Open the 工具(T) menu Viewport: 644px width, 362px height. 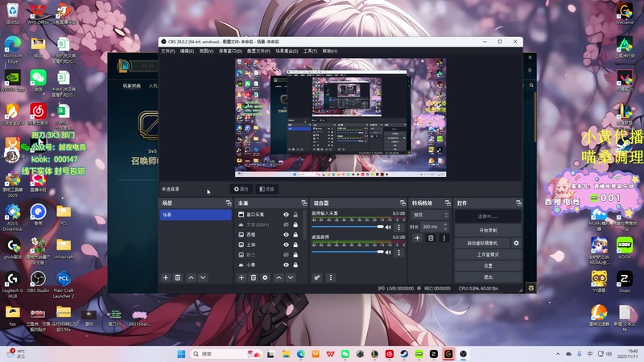click(310, 51)
